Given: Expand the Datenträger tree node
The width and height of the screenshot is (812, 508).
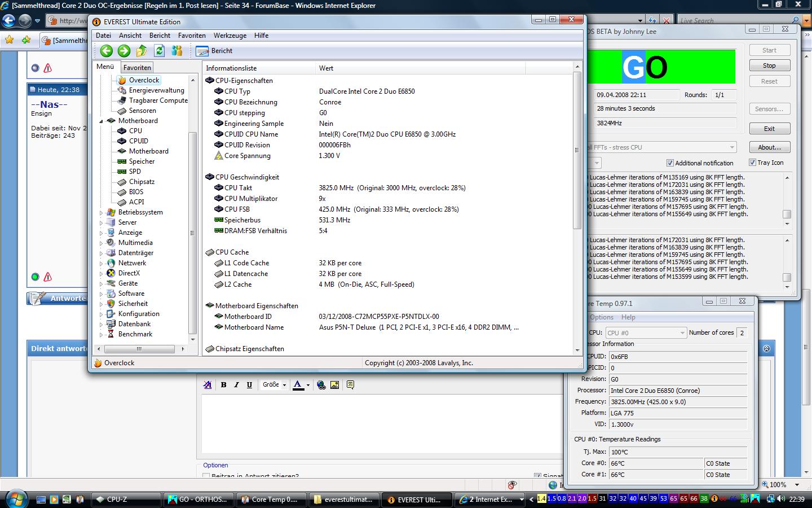Looking at the screenshot, I should click(x=101, y=253).
